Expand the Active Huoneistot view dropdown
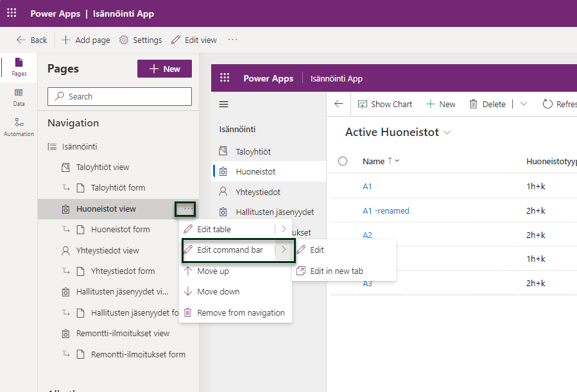 pyautogui.click(x=447, y=133)
